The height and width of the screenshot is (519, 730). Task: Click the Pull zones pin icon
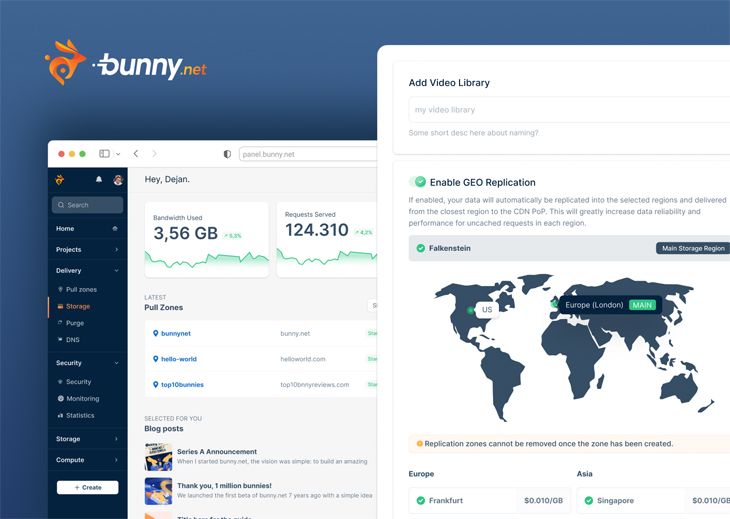pyautogui.click(x=60, y=289)
